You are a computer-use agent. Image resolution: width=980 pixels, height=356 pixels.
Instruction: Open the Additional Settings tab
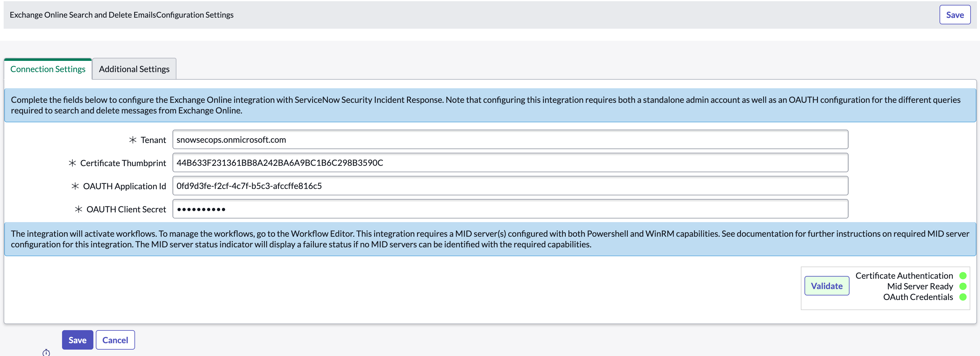(x=134, y=69)
